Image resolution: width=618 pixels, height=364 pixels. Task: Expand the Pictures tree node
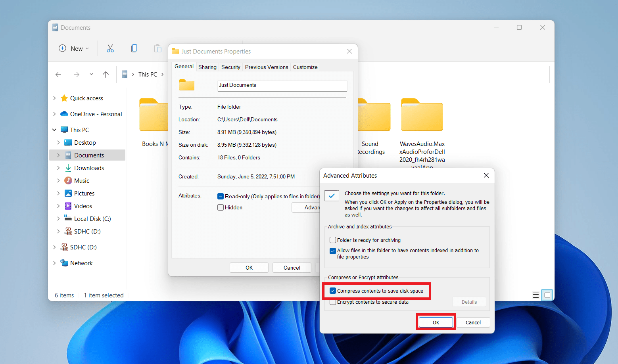pos(58,193)
